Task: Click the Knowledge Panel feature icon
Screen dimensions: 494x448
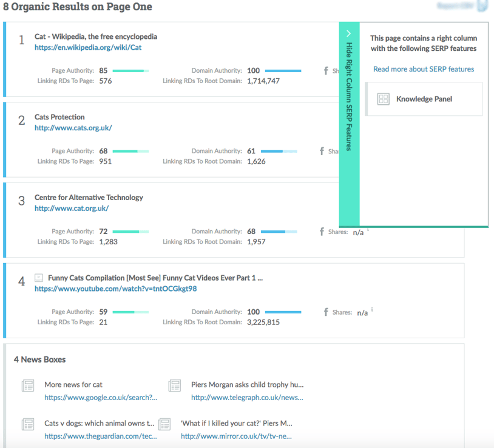Action: click(x=384, y=98)
